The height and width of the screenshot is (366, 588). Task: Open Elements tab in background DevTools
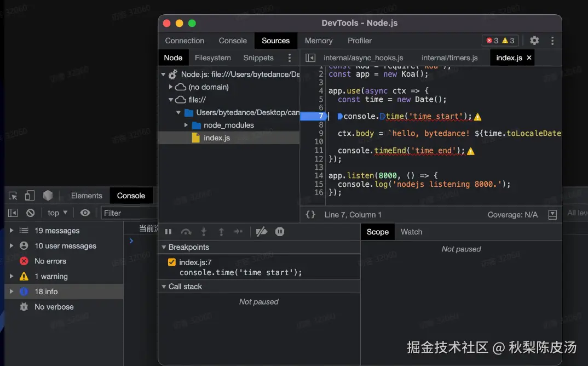click(87, 196)
